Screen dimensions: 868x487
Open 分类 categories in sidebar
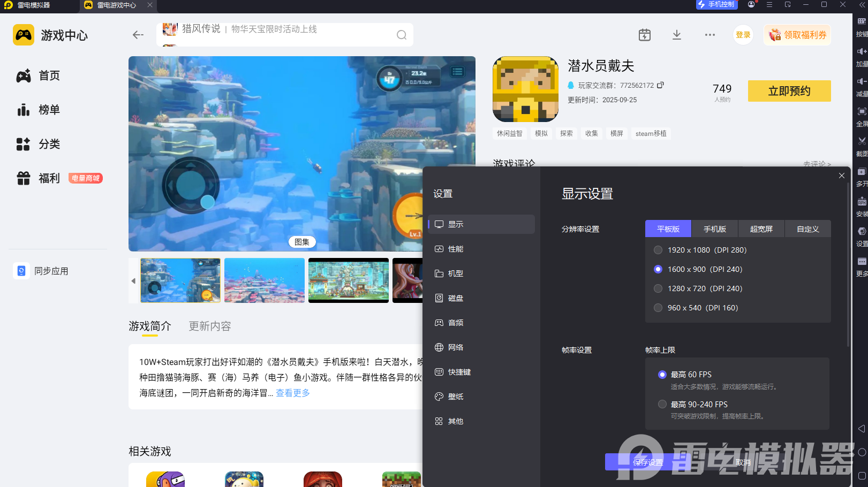coord(38,144)
